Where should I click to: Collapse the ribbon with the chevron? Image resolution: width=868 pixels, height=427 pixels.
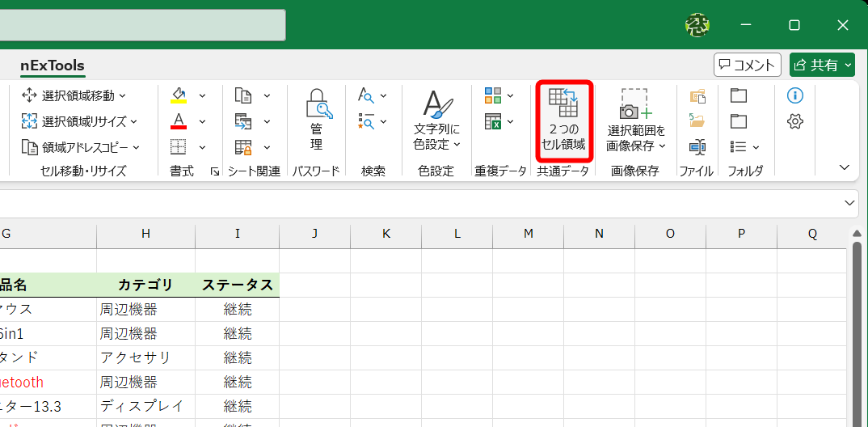(845, 167)
